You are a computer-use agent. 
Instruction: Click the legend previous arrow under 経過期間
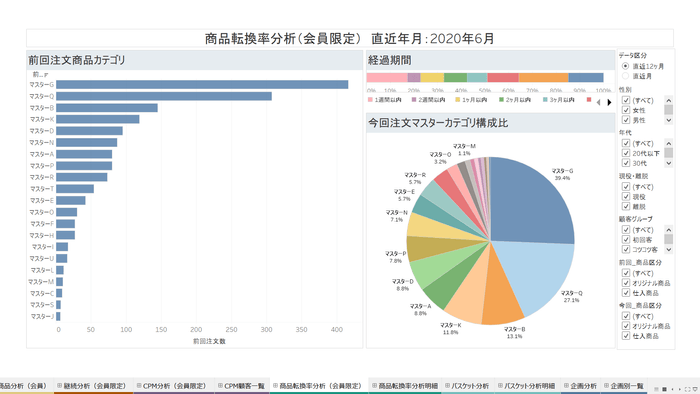click(598, 102)
